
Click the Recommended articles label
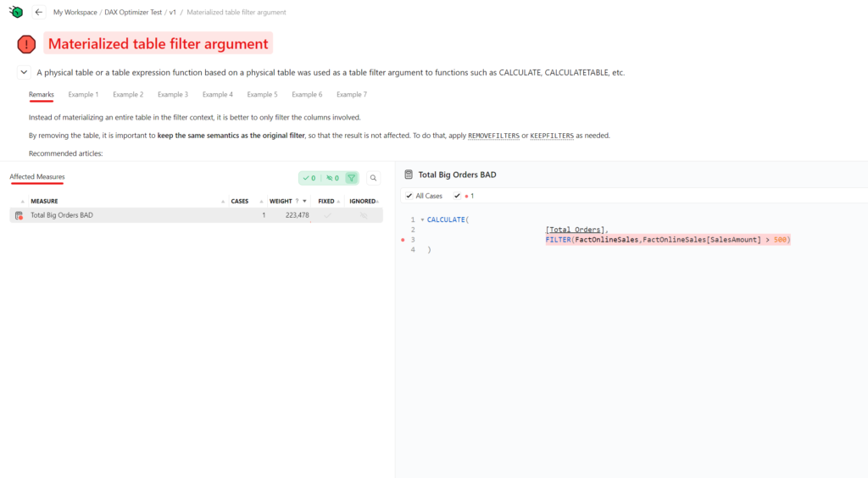pyautogui.click(x=65, y=153)
